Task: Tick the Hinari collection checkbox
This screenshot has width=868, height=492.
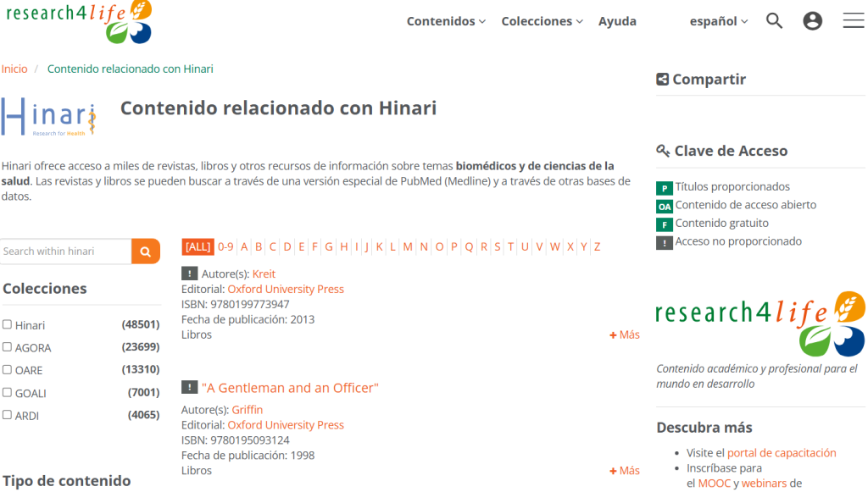Action: coord(7,324)
